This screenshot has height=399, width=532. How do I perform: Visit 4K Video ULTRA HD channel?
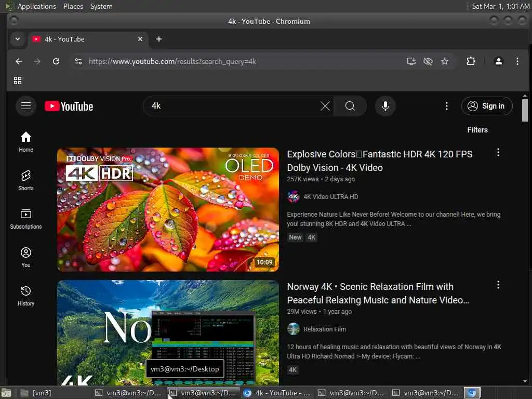click(x=330, y=197)
